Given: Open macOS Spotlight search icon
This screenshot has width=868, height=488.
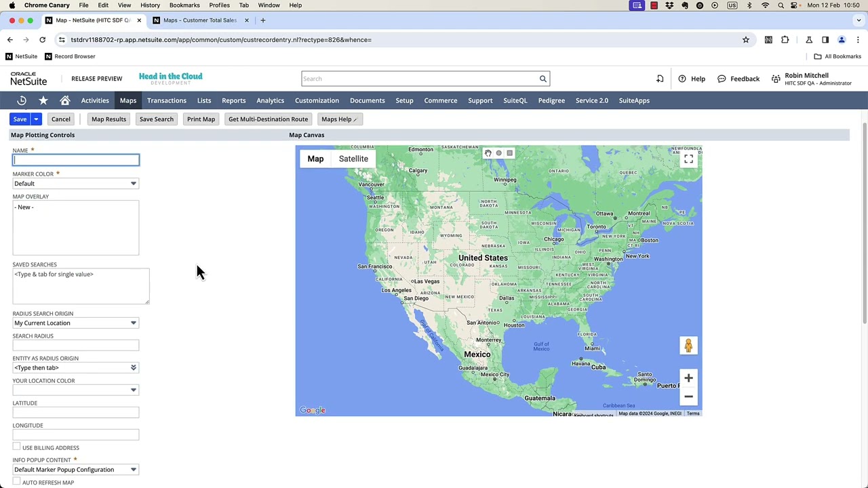Looking at the screenshot, I should click(x=781, y=5).
